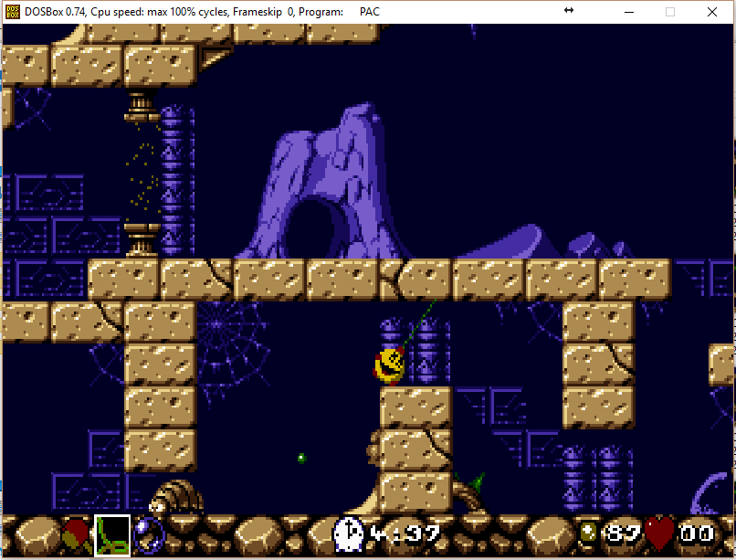Click the timer value 4:37
Image resolution: width=736 pixels, height=560 pixels.
405,534
